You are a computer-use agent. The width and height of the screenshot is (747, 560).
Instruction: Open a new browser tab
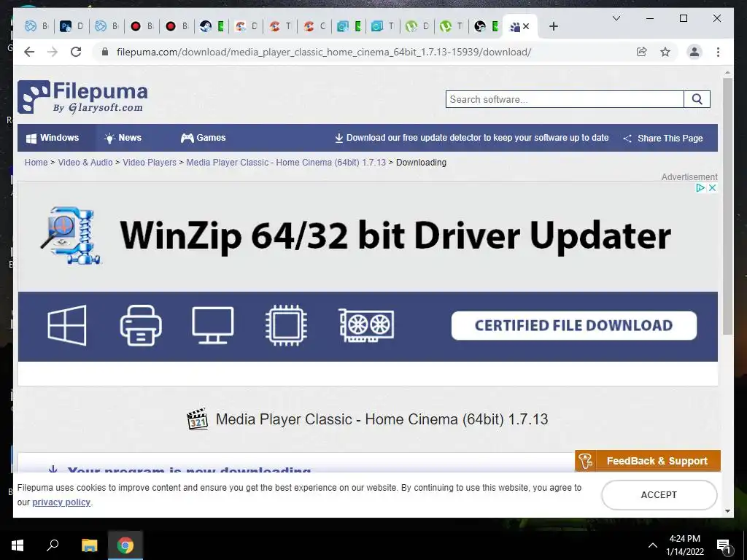coord(553,27)
